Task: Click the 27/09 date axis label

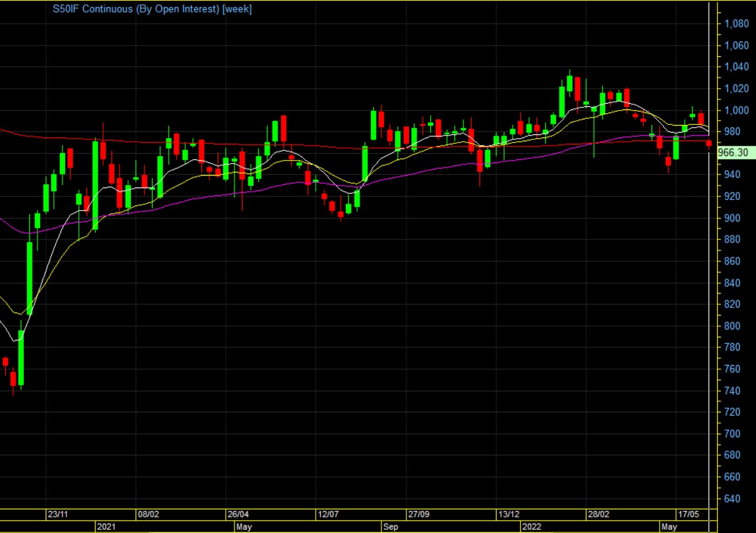Action: pos(418,515)
